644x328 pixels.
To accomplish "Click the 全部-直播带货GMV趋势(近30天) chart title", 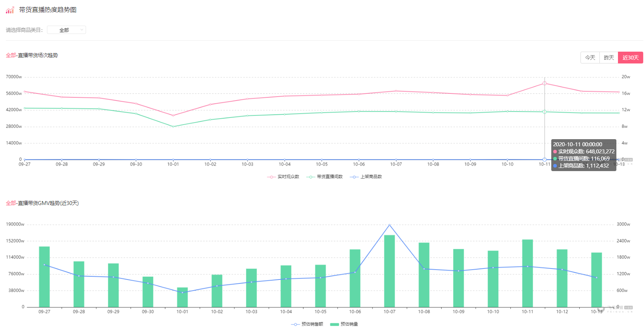I will pos(42,203).
